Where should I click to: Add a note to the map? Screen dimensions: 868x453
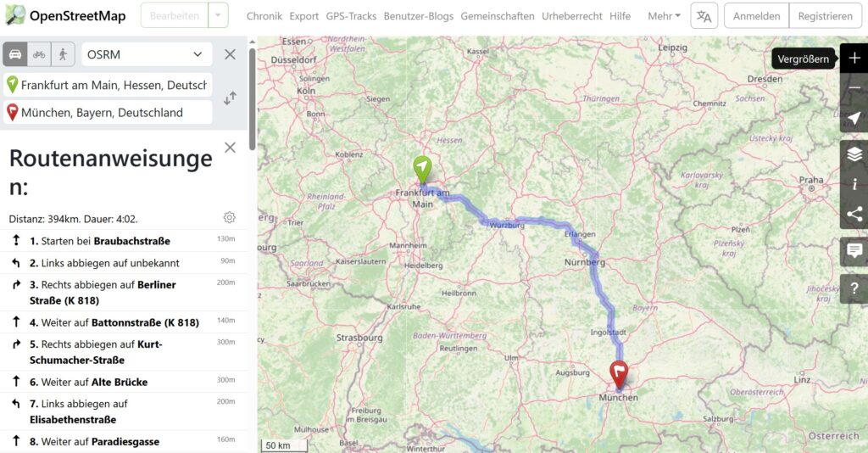[x=854, y=251]
